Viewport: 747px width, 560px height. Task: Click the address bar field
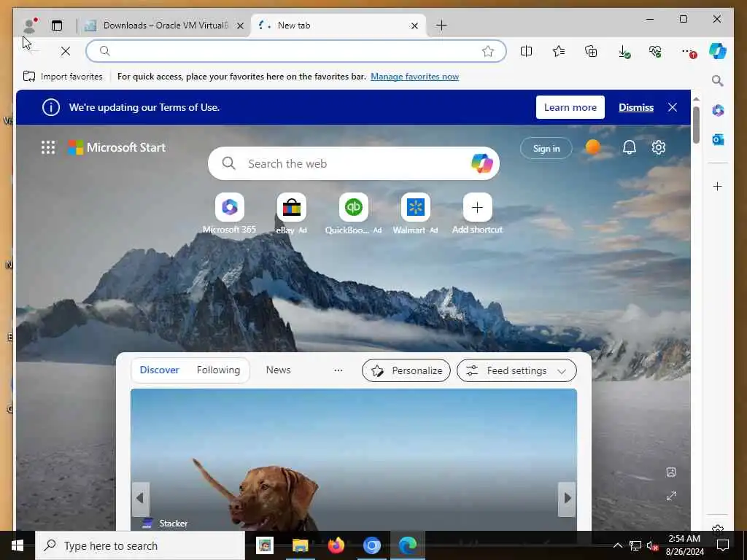[x=295, y=51]
